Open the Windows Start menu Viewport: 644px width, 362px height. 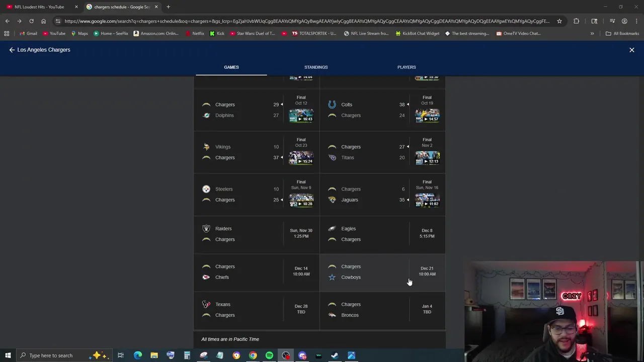[8, 355]
